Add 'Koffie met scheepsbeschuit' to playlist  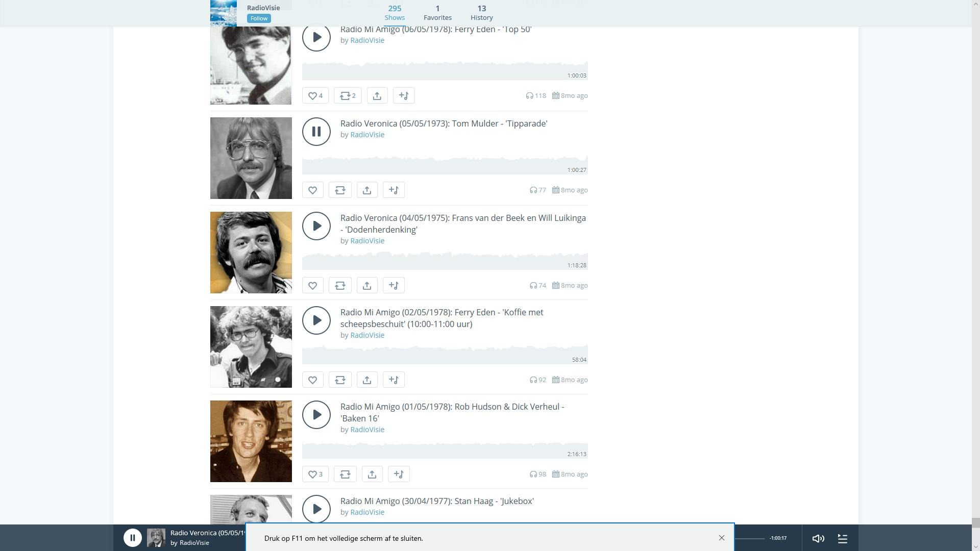pos(394,380)
